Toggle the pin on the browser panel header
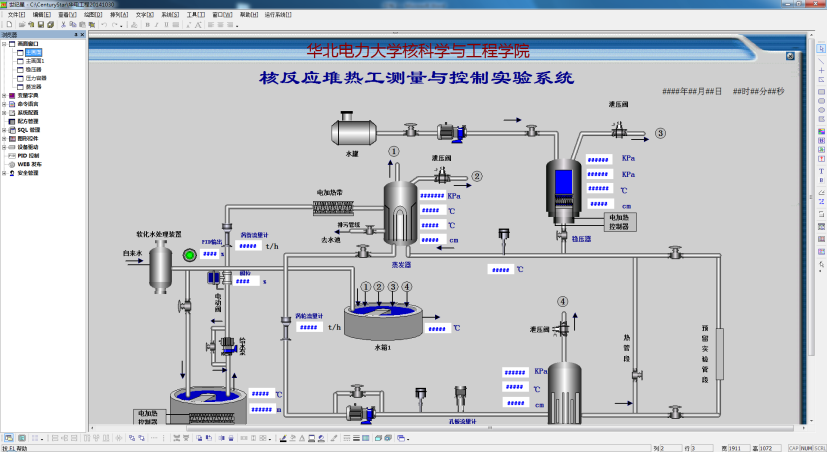827x452 pixels. (x=76, y=34)
